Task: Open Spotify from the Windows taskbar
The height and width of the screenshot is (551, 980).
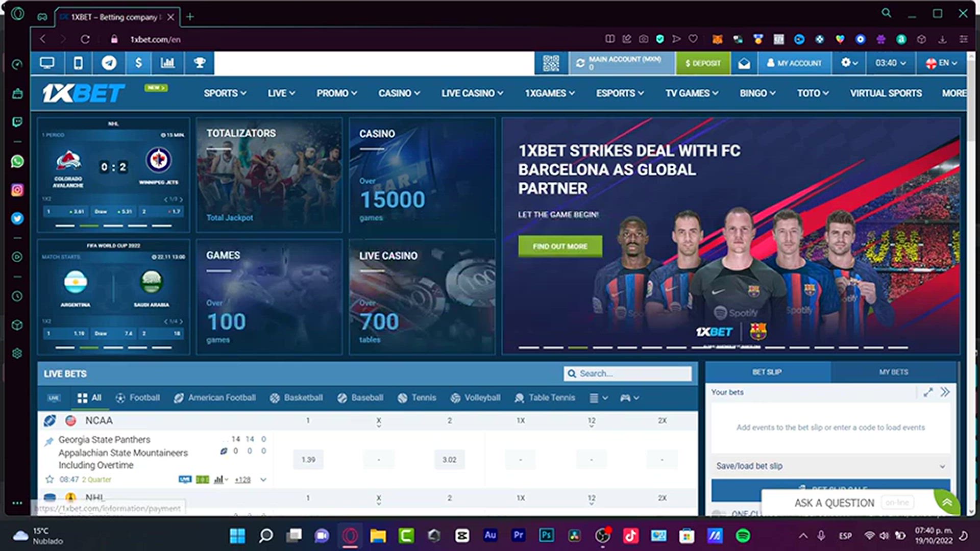Action: (x=743, y=536)
